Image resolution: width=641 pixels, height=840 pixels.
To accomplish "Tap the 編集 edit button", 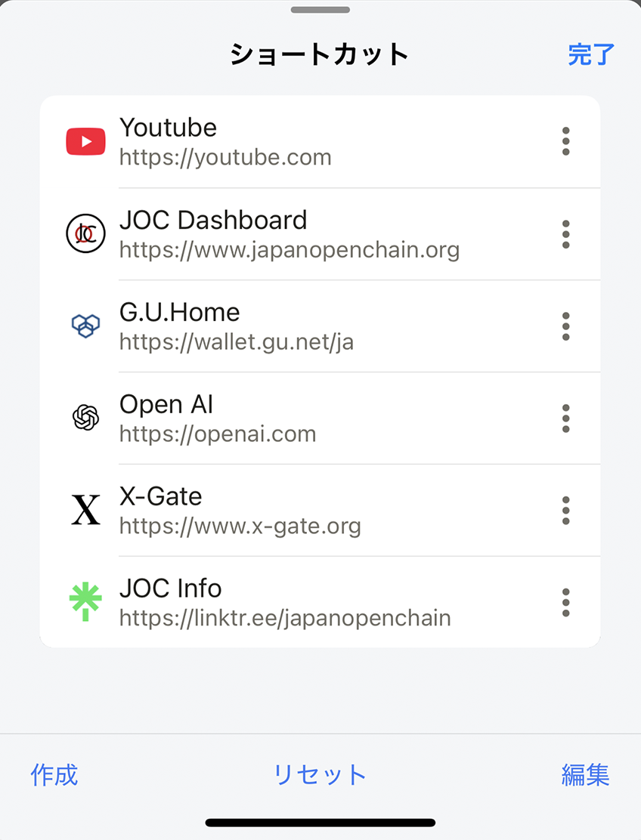I will [585, 775].
